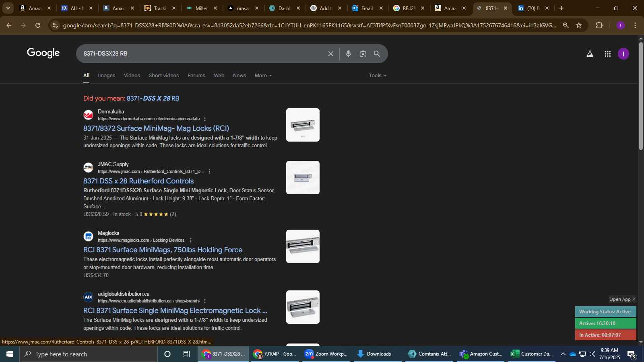Open Customer Data Excel from taskbar
Screen dimensions: 644x362
[x=532, y=354]
